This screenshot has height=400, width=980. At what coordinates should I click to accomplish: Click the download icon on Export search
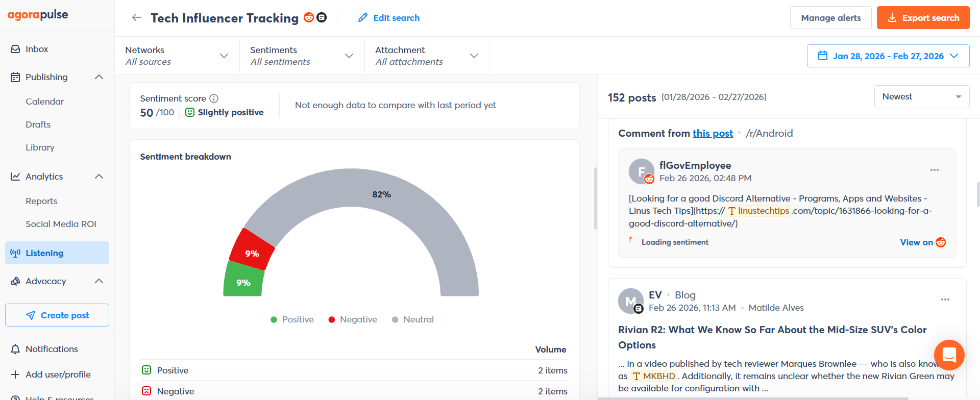[892, 18]
